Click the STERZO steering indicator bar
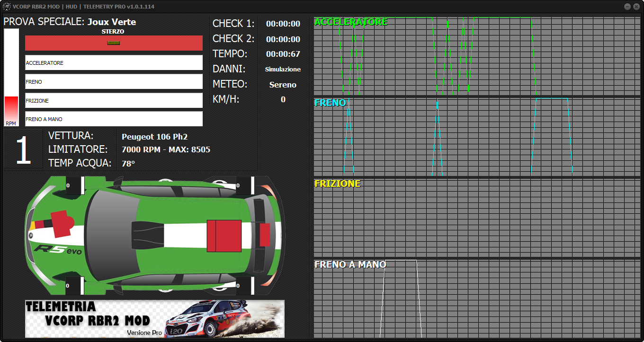Screen dimensions: 644x342 click(x=114, y=43)
